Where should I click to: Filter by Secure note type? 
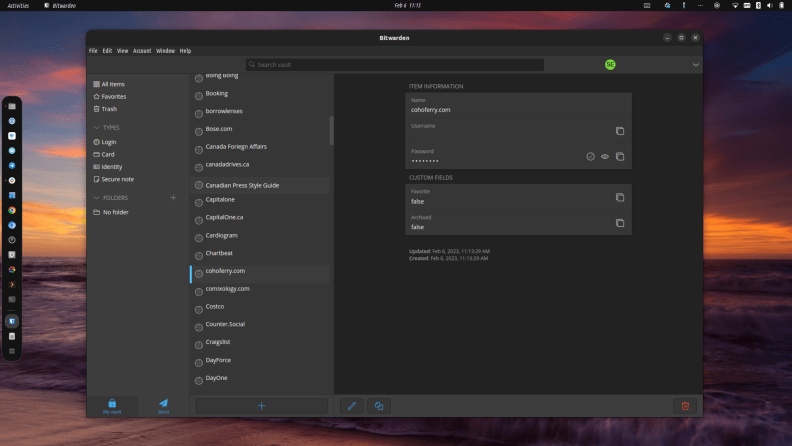pyautogui.click(x=114, y=179)
